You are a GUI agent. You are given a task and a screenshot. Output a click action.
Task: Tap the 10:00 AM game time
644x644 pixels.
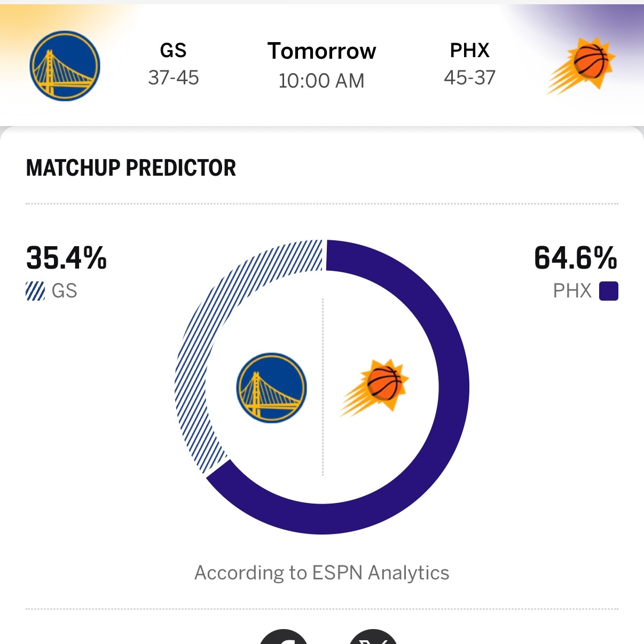(x=321, y=81)
